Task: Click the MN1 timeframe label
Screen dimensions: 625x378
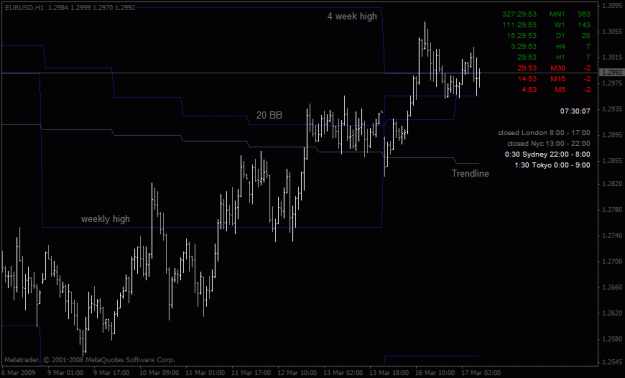Action: tap(557, 14)
